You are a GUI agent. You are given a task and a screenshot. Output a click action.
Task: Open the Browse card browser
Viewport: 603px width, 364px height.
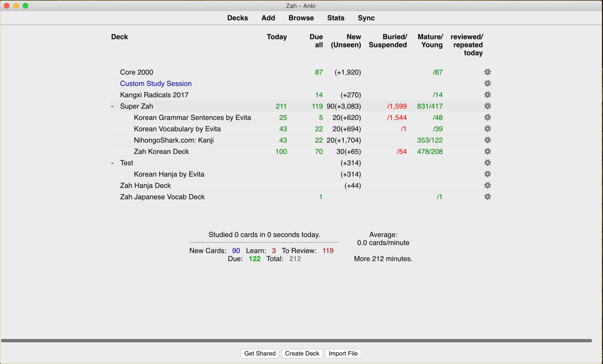[301, 18]
